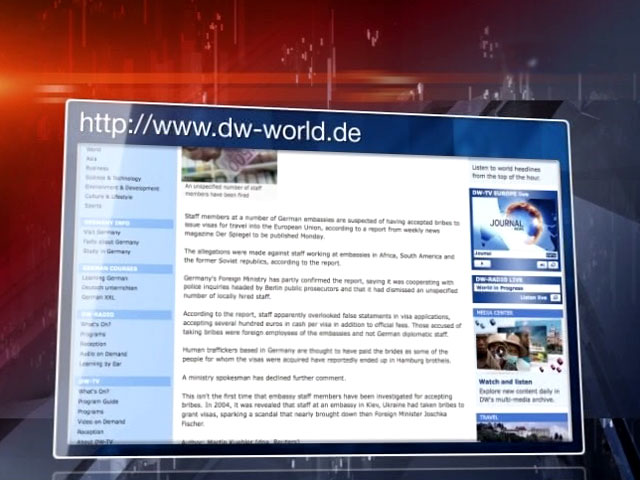Click the volume icon in DW-TV player

(542, 265)
